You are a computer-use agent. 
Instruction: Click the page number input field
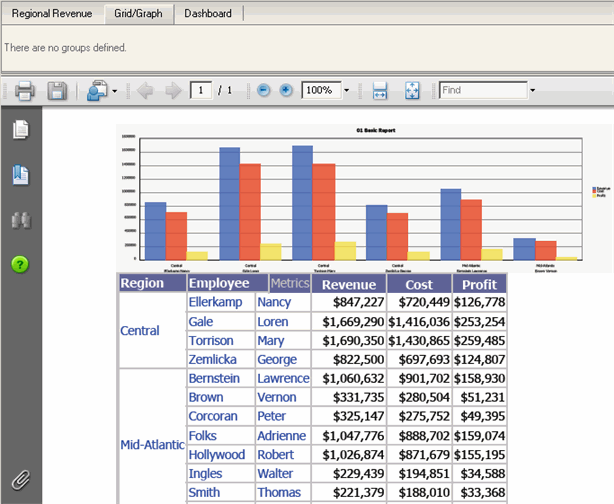tap(201, 91)
